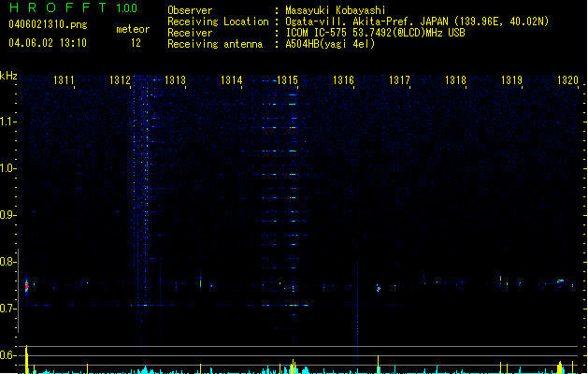
Task: Click the 1.1 kHz frequency label
Action: tap(7, 122)
